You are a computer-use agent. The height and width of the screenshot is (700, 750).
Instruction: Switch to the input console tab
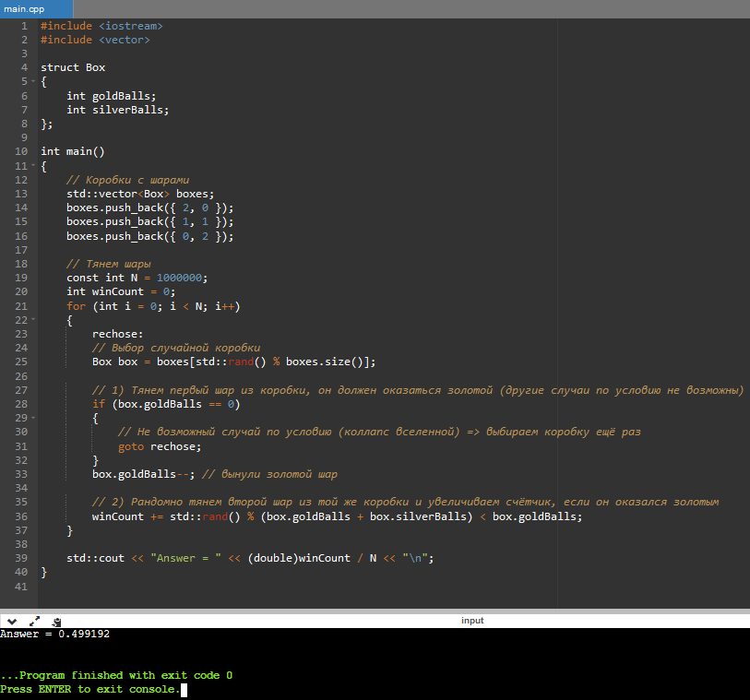tap(472, 621)
